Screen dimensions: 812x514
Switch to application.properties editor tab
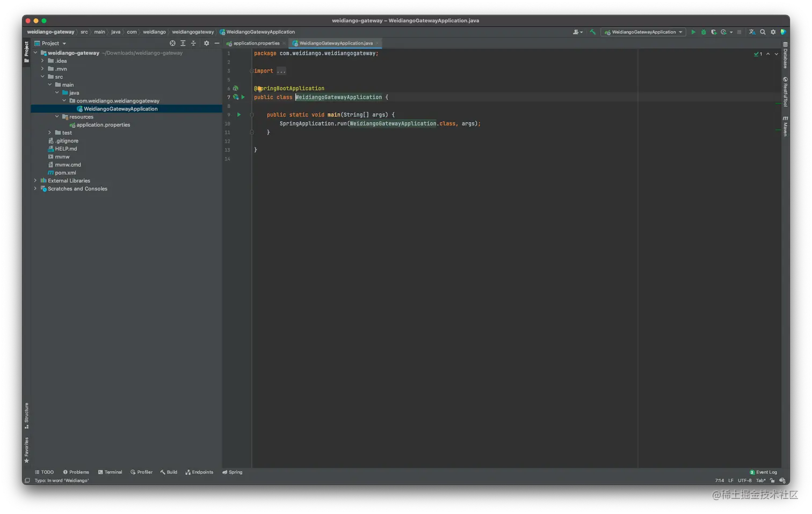coord(256,43)
